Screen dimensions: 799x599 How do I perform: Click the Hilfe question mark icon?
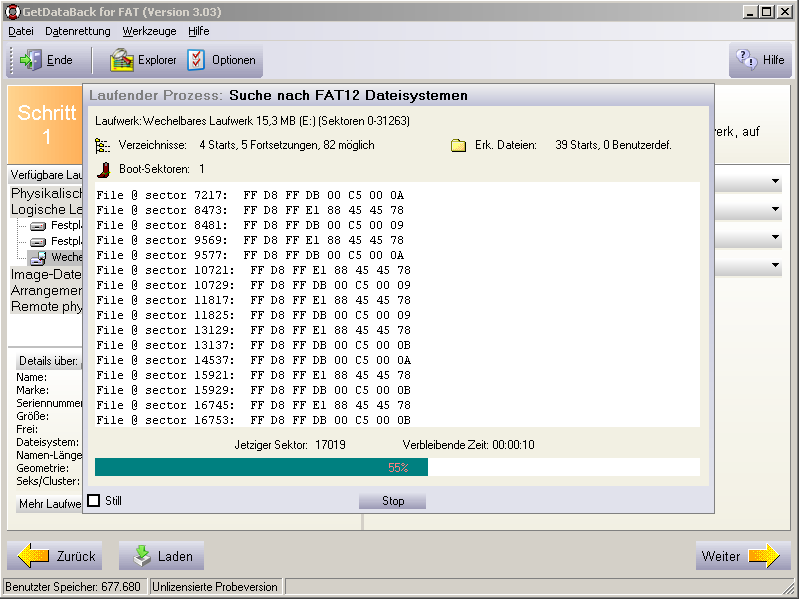pos(747,60)
